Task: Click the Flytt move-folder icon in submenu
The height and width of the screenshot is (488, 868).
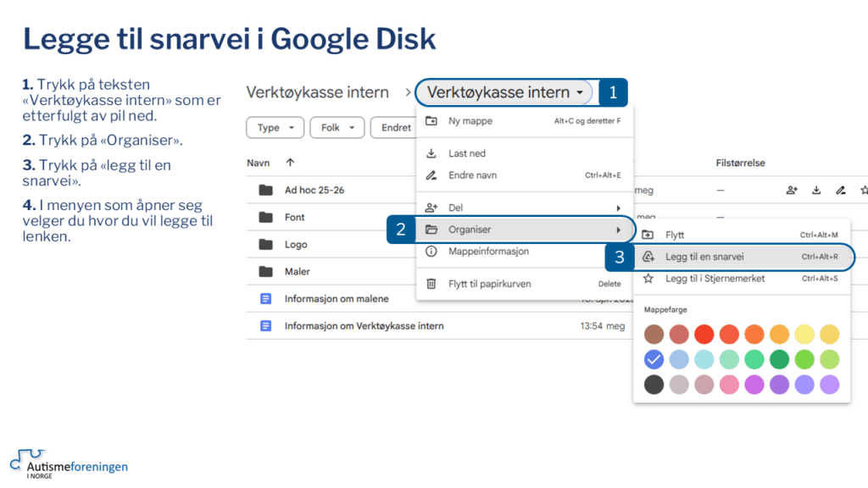Action: [648, 235]
